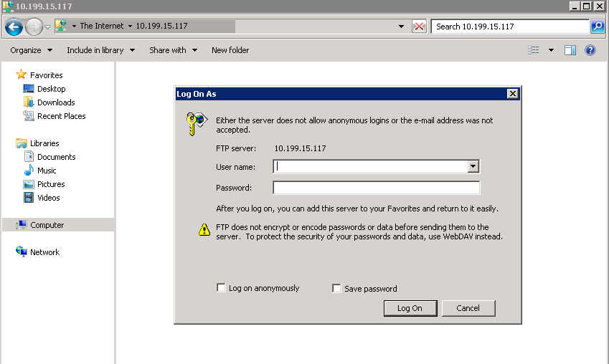Screen dimensions: 609x364
Task: Click the Password field
Action: 377,188
